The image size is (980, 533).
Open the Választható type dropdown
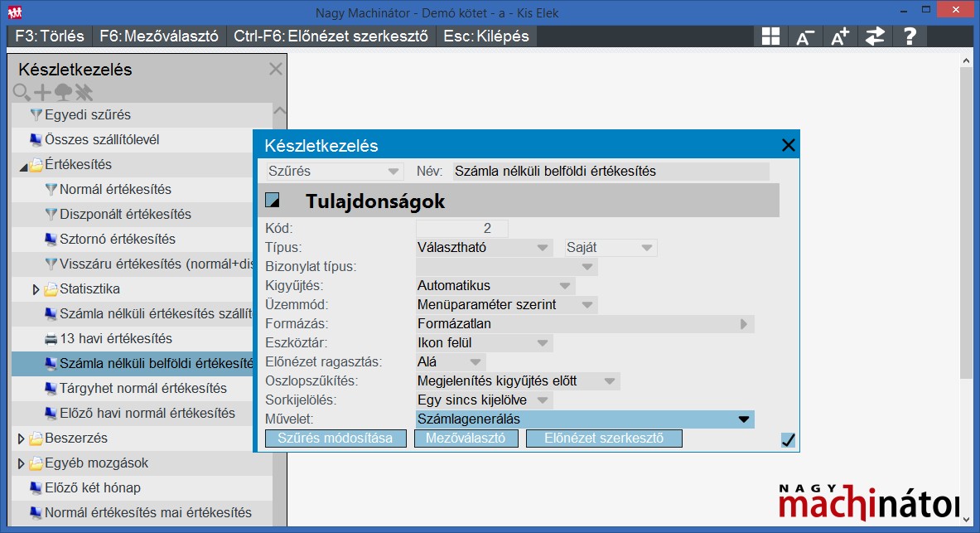click(484, 248)
